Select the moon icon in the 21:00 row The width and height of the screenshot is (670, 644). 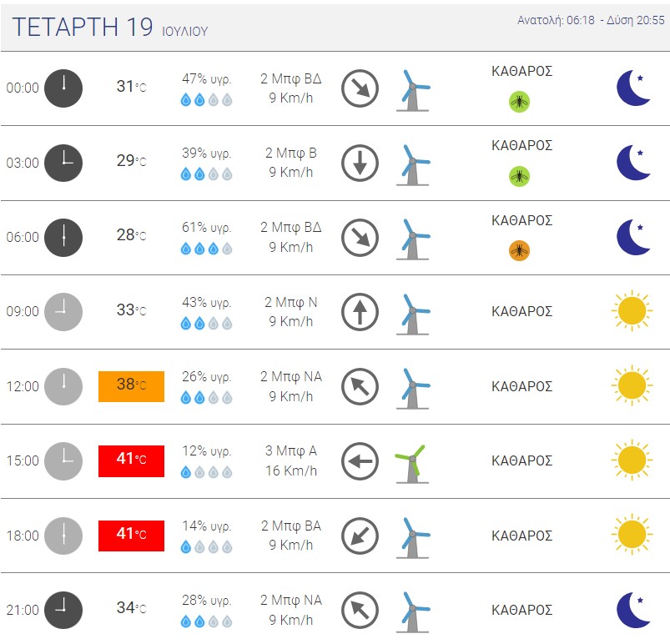(633, 610)
